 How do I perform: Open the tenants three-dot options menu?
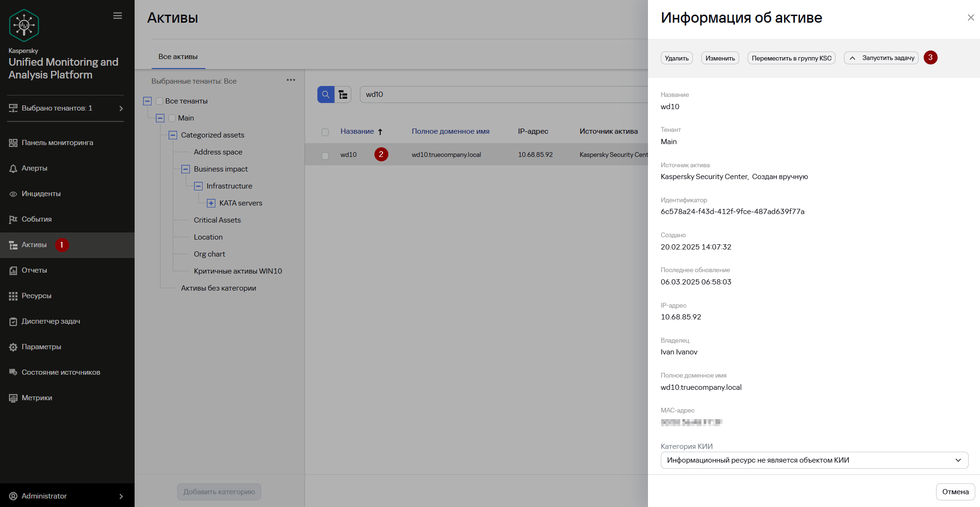[291, 80]
